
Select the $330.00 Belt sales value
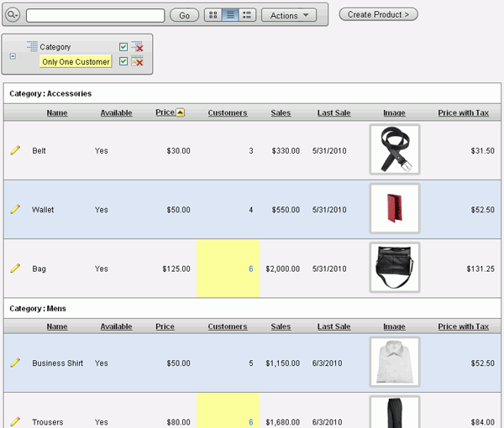286,150
